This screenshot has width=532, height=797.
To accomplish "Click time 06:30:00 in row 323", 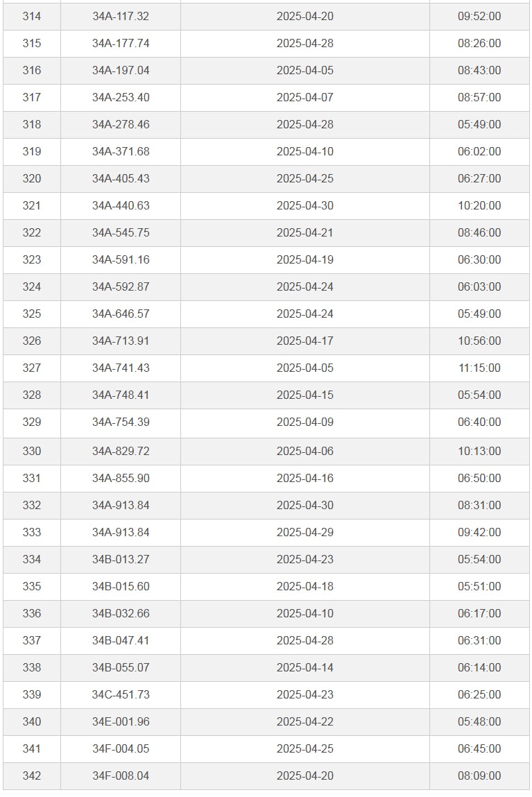I will pos(479,259).
